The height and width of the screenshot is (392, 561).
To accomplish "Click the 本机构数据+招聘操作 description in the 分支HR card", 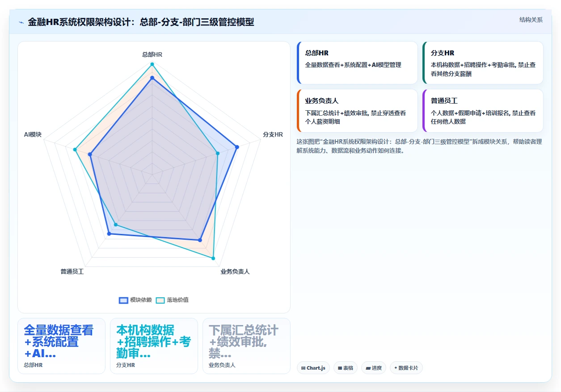I will [x=483, y=69].
